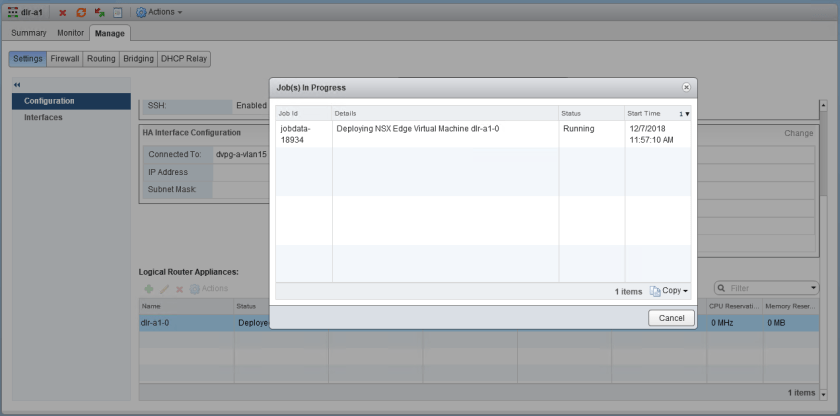Image resolution: width=840 pixels, height=416 pixels.
Task: Click the orange refresh icon in top toolbar
Action: coord(81,12)
